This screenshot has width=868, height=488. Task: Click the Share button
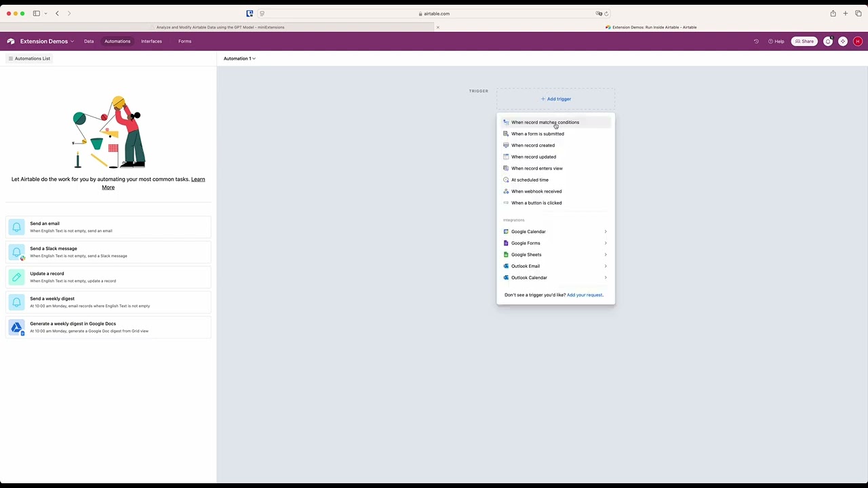pos(804,41)
